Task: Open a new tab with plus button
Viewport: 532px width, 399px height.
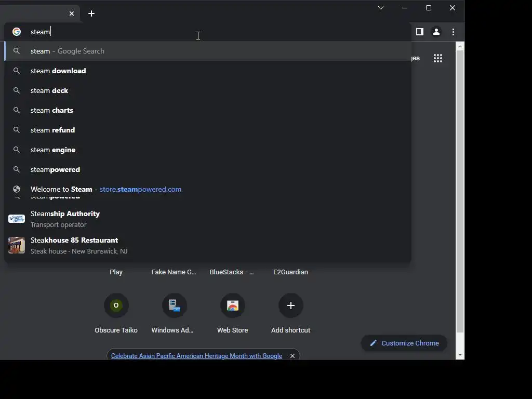Action: tap(91, 14)
